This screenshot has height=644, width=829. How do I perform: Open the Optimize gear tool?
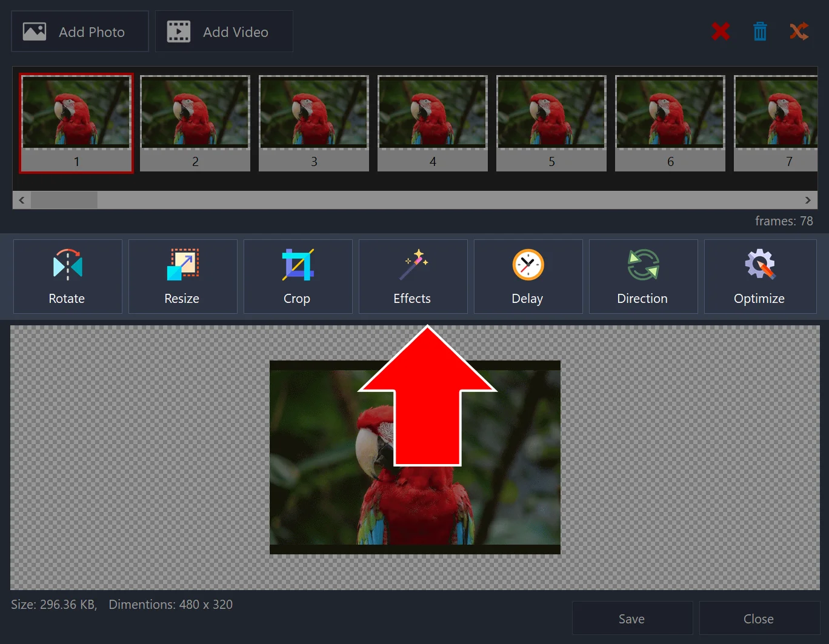pyautogui.click(x=760, y=276)
